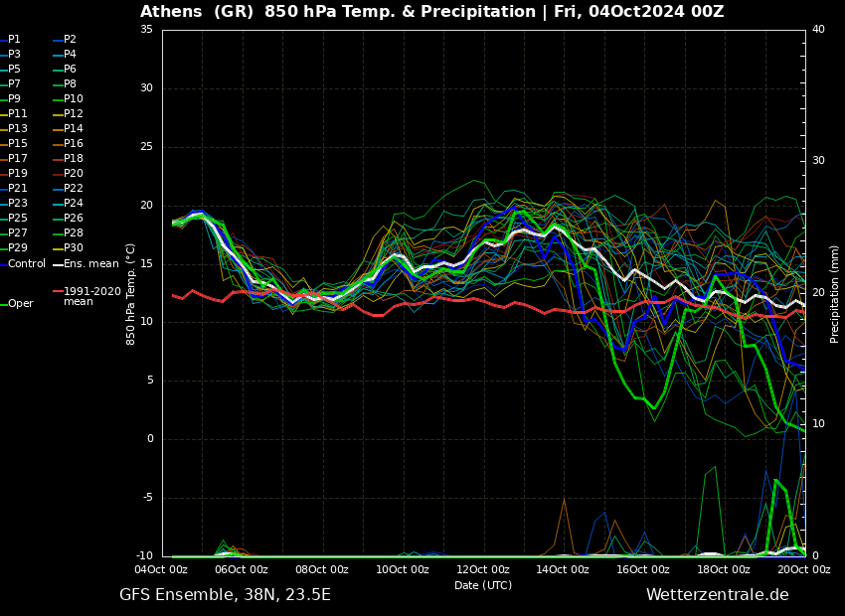This screenshot has width=845, height=616.
Task: Click the 850 hPa Temp. (°C) axis title
Action: pyautogui.click(x=131, y=293)
